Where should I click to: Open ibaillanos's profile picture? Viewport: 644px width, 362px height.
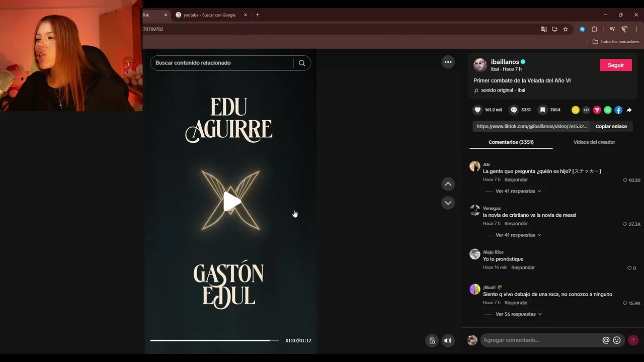(x=480, y=65)
